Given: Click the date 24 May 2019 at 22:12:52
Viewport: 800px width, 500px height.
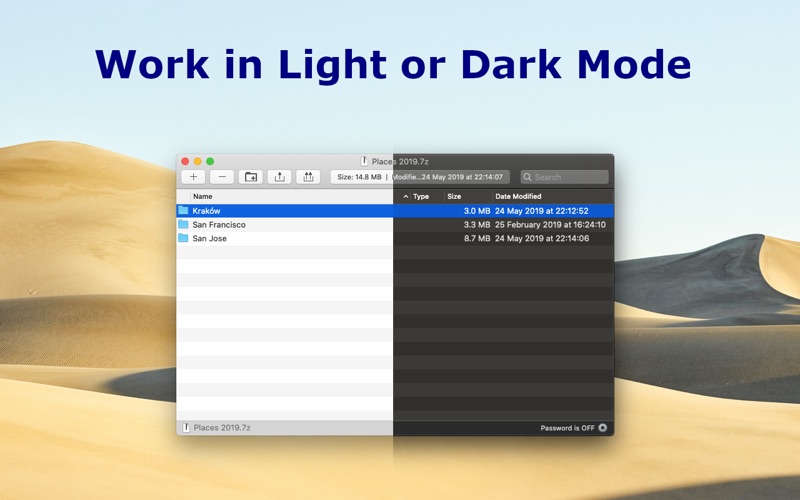Looking at the screenshot, I should click(x=541, y=211).
